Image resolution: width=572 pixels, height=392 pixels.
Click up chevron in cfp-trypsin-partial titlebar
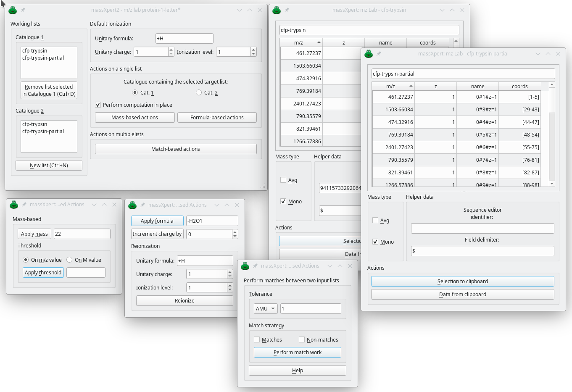[x=548, y=54]
